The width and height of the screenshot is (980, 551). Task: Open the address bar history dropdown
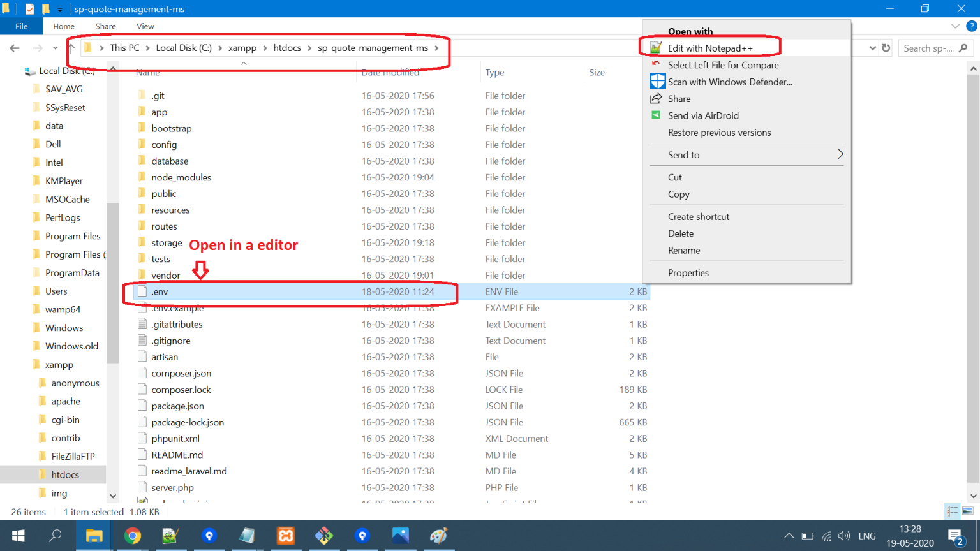click(x=872, y=48)
